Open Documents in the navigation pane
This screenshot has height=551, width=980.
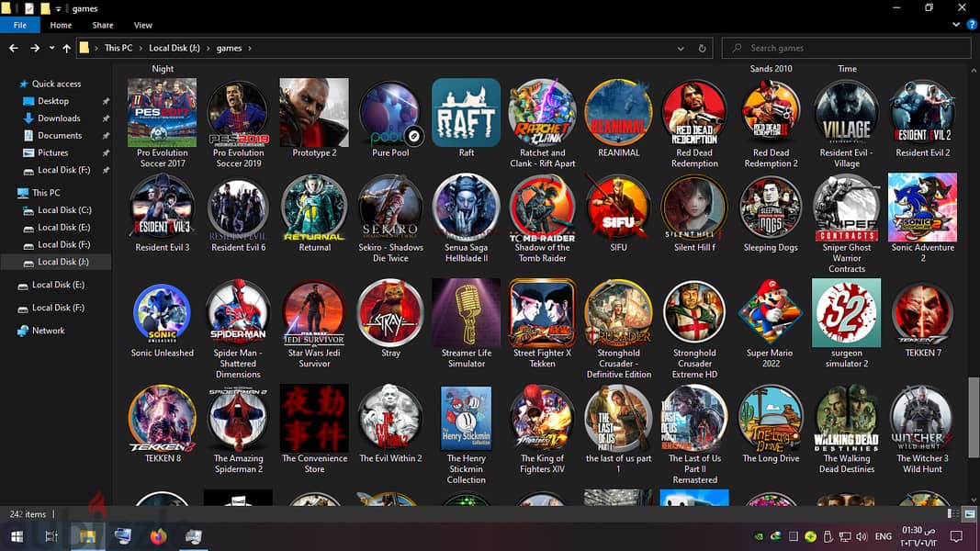pos(60,135)
